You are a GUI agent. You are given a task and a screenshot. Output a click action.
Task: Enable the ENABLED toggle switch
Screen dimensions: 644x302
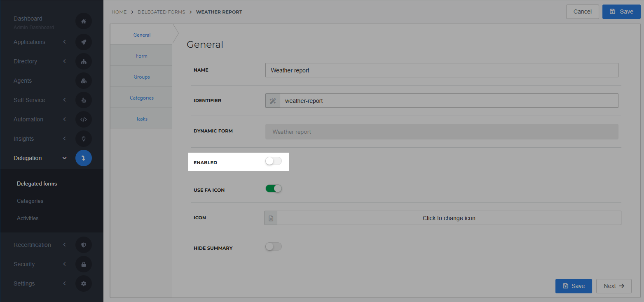click(x=273, y=161)
